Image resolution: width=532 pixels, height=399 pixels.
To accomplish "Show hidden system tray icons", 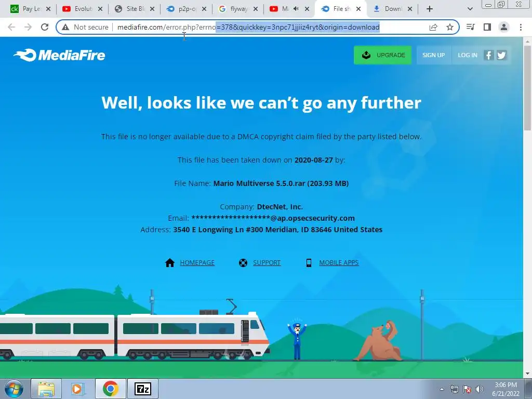I will (442, 389).
